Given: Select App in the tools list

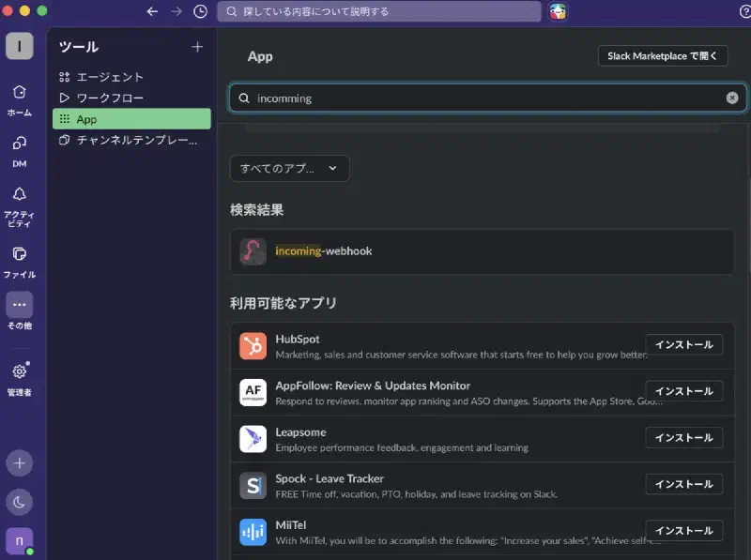Looking at the screenshot, I should 131,119.
